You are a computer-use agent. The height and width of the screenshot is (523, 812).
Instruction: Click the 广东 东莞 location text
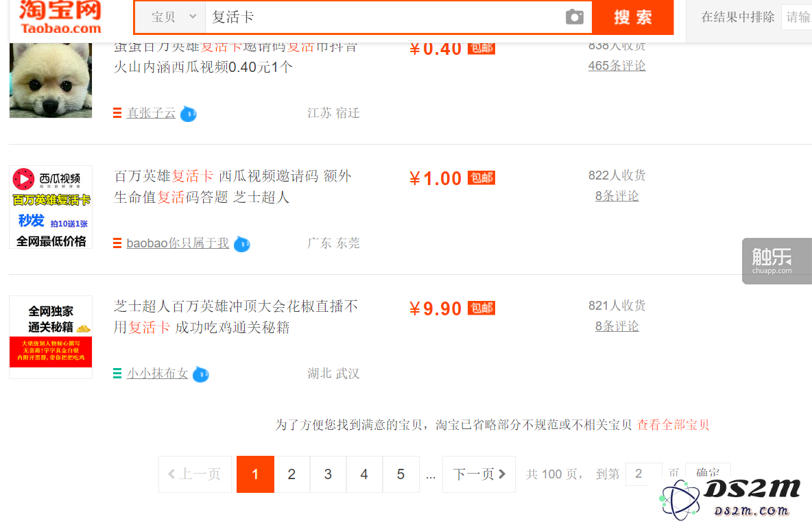333,243
